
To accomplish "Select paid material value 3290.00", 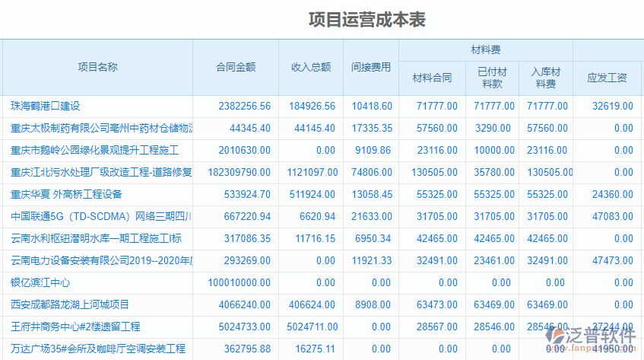I will [x=493, y=129].
